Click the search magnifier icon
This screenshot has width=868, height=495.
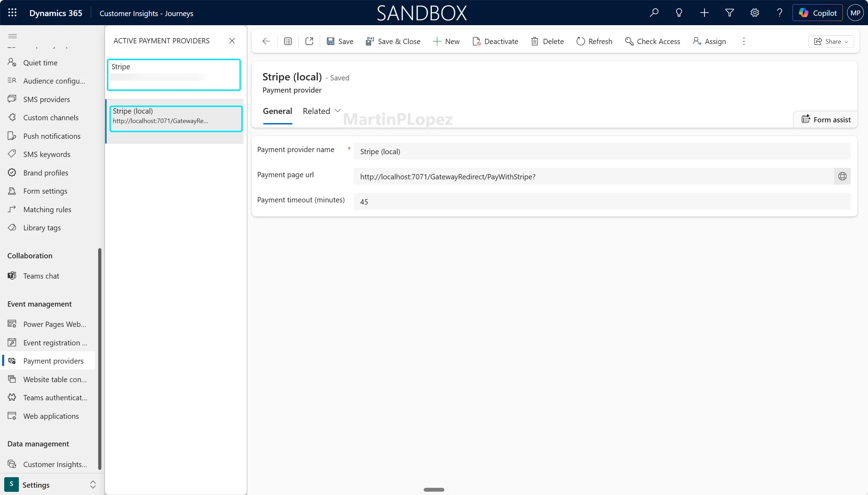pos(654,13)
